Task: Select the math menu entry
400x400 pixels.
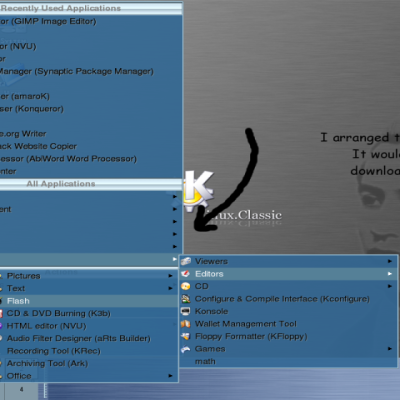Action: pyautogui.click(x=288, y=361)
